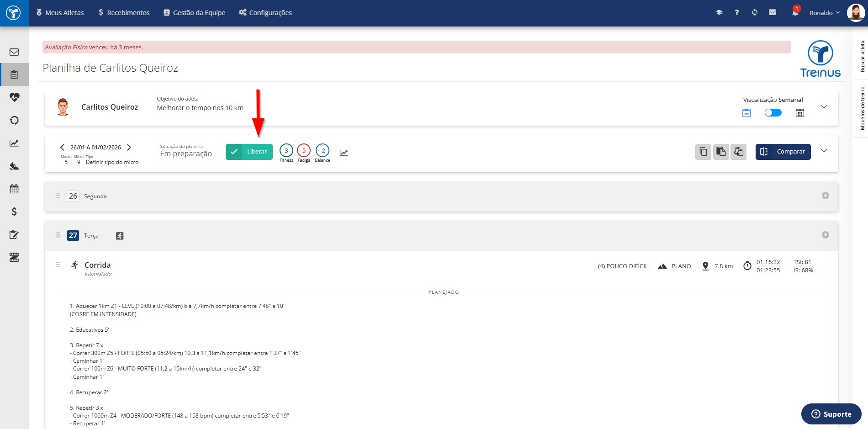Toggle the Visualização Semanal switch

[x=773, y=112]
